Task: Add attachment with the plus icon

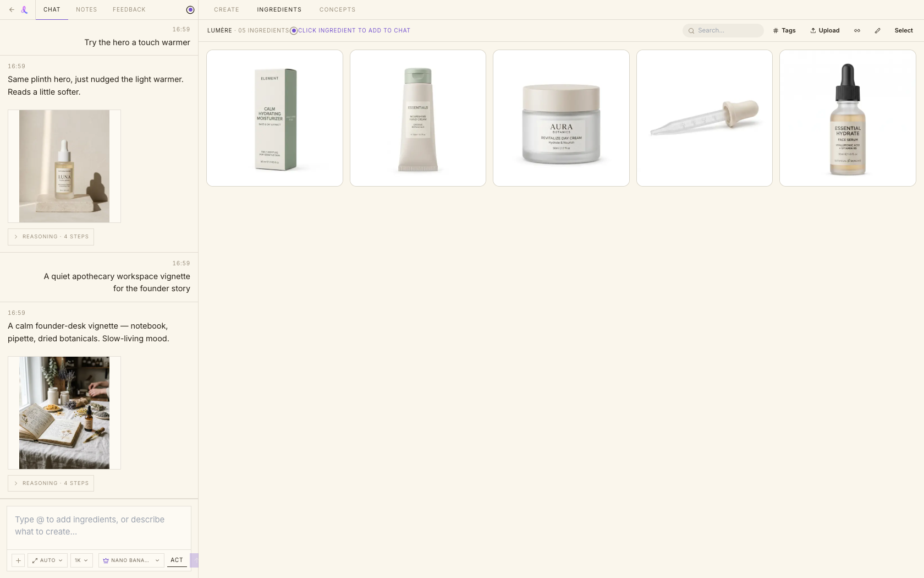Action: point(18,560)
